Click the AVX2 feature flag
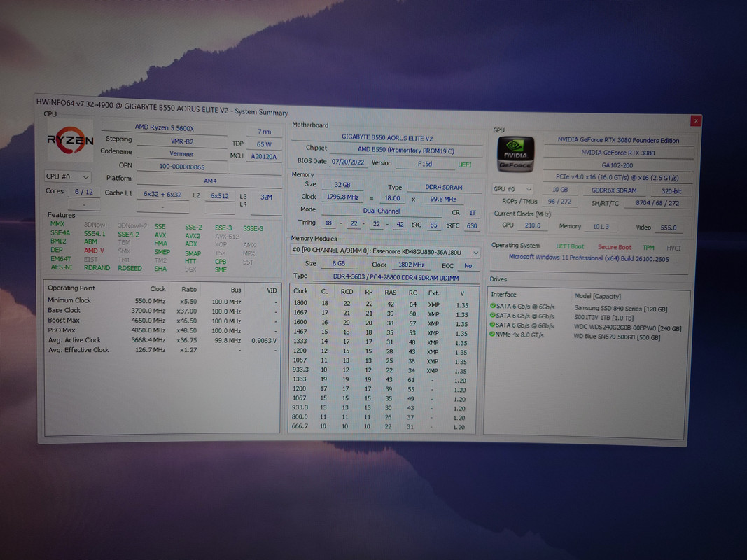 point(193,236)
